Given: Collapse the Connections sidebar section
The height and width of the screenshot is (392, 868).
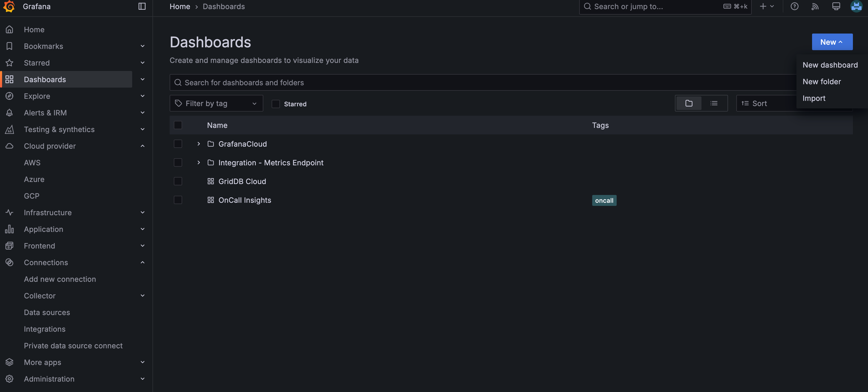Looking at the screenshot, I should [143, 262].
